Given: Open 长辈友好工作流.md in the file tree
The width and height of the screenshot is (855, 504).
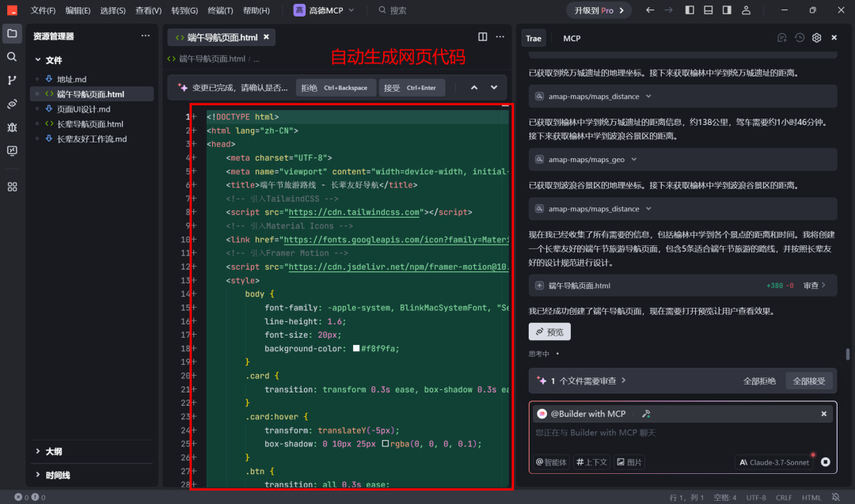Looking at the screenshot, I should pos(92,139).
